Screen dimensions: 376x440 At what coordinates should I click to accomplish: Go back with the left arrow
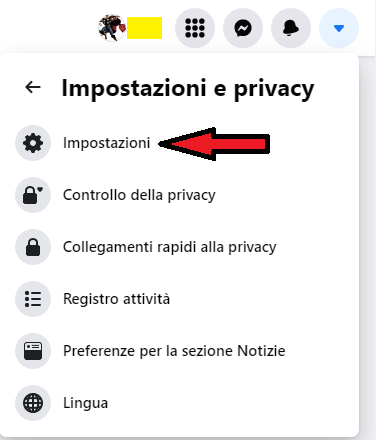33,87
